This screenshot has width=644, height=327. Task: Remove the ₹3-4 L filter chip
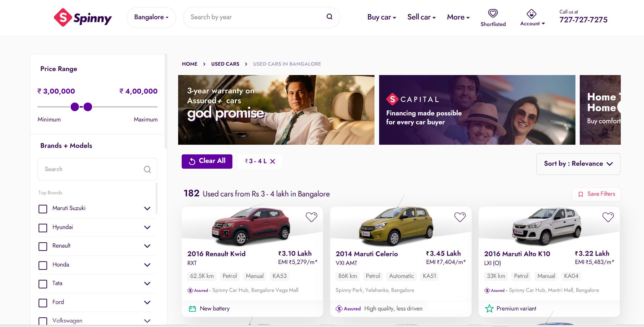click(273, 162)
